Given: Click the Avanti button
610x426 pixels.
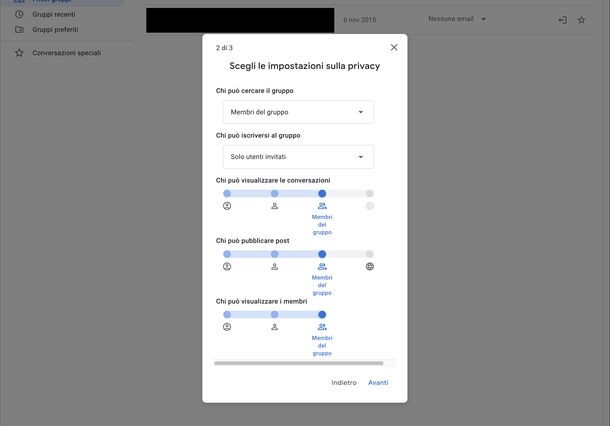Looking at the screenshot, I should pyautogui.click(x=378, y=383).
